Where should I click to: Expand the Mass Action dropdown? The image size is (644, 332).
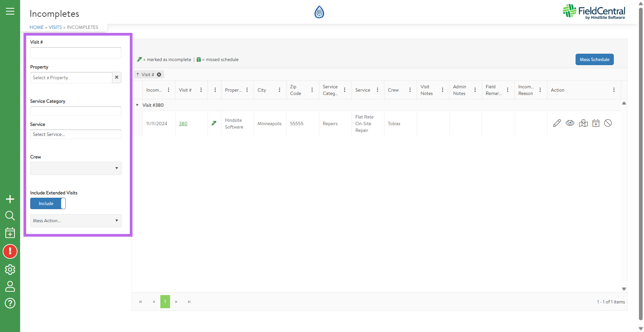click(x=76, y=221)
